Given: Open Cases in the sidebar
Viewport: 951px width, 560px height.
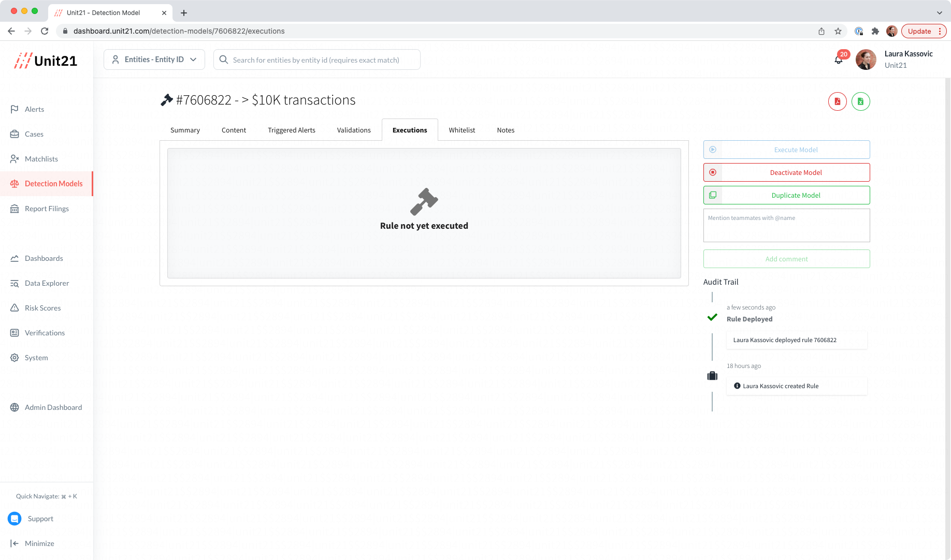Looking at the screenshot, I should click(34, 134).
